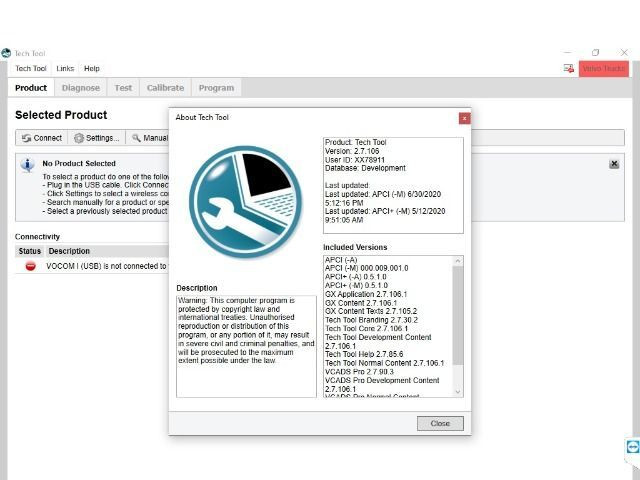Click the Tech Tool app icon in title bar
Viewport: 640px width, 480px height.
pos(6,53)
